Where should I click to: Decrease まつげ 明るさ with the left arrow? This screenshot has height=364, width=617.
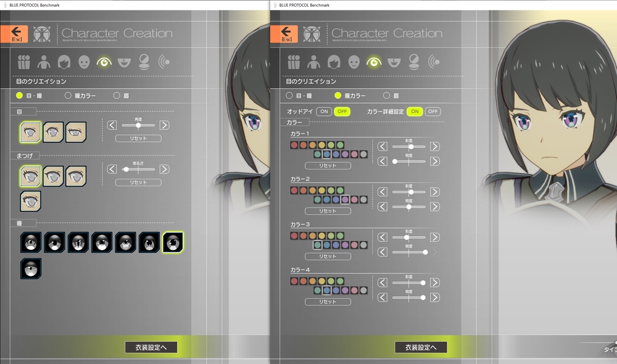click(112, 169)
